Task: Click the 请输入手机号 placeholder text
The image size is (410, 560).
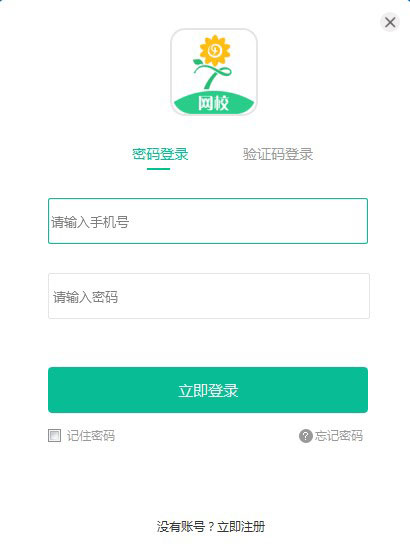Action: click(90, 222)
